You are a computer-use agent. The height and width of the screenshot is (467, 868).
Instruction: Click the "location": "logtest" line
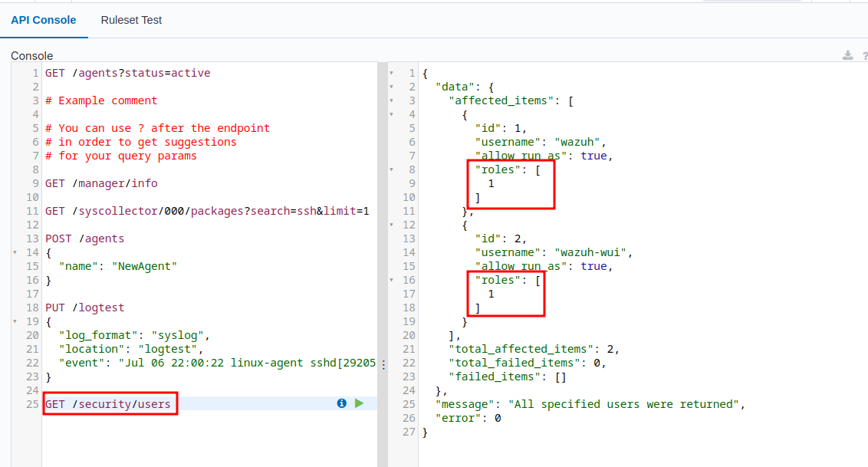(131, 349)
